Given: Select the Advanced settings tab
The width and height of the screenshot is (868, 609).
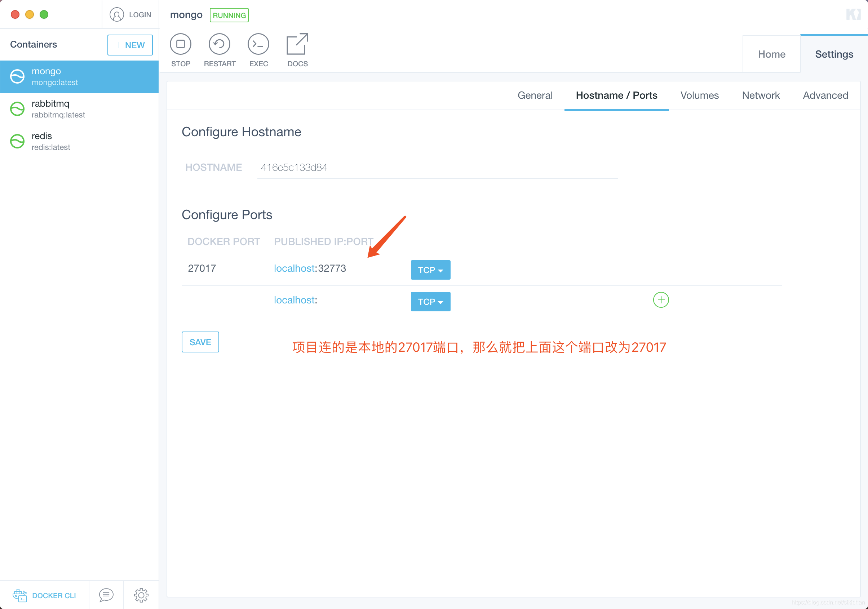Looking at the screenshot, I should tap(825, 95).
